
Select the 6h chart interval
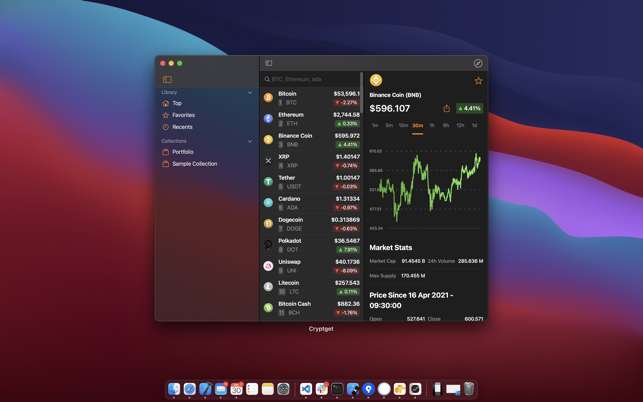(x=446, y=126)
